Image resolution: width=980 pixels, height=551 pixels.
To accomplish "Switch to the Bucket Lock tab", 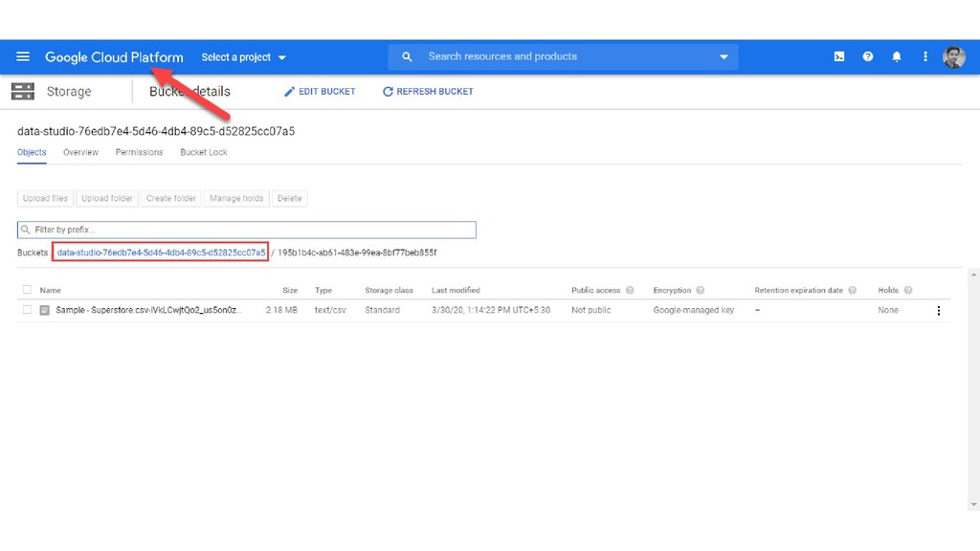I will coord(204,152).
